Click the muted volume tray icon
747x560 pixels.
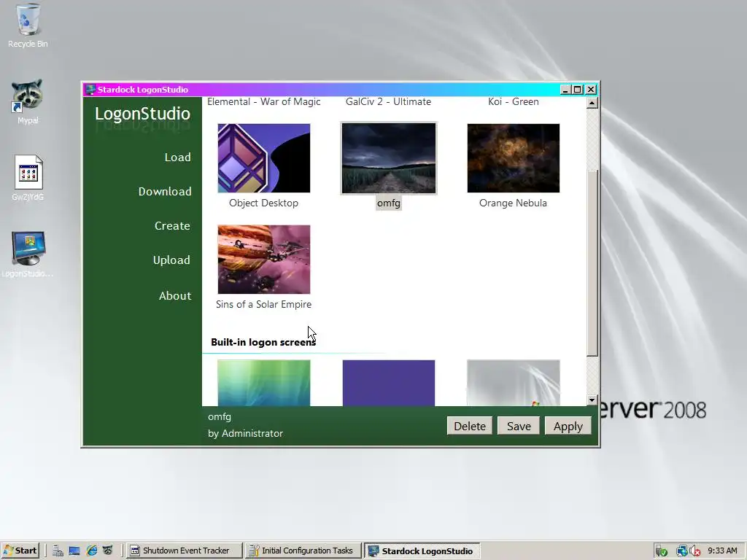[695, 551]
